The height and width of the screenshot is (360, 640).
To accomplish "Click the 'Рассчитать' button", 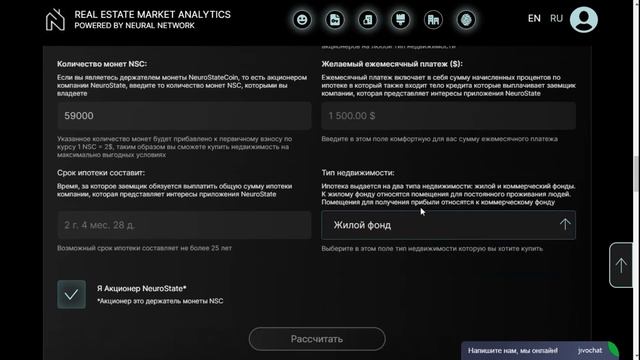I will click(x=317, y=339).
